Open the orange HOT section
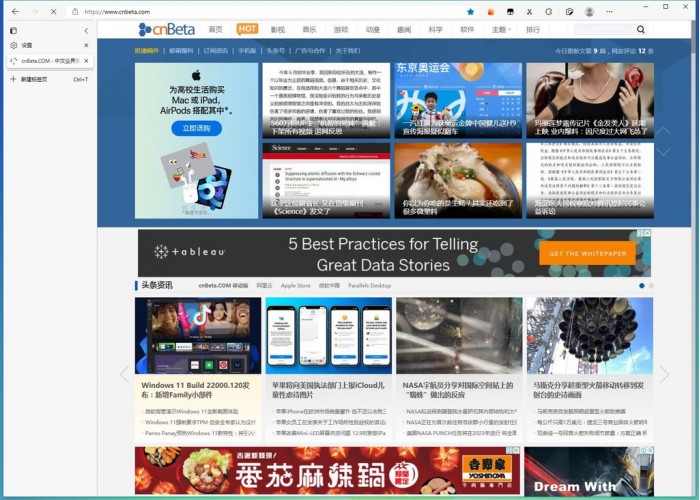700x500 pixels. 247,29
